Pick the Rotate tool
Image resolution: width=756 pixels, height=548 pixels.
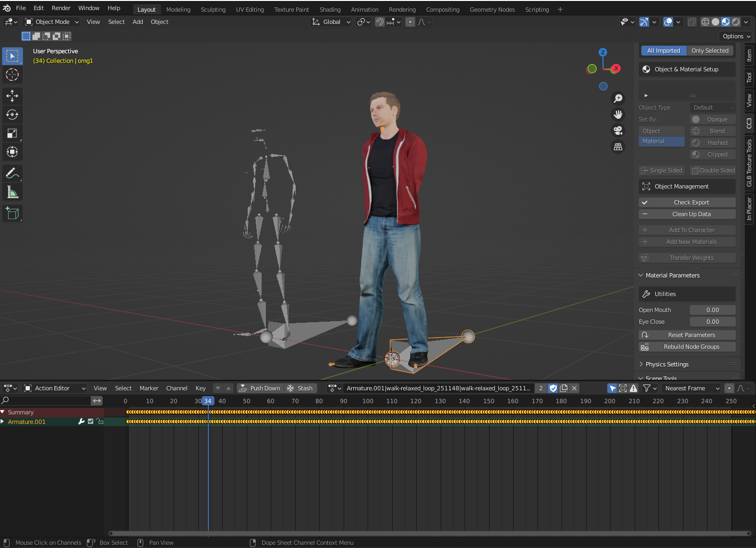coord(12,114)
